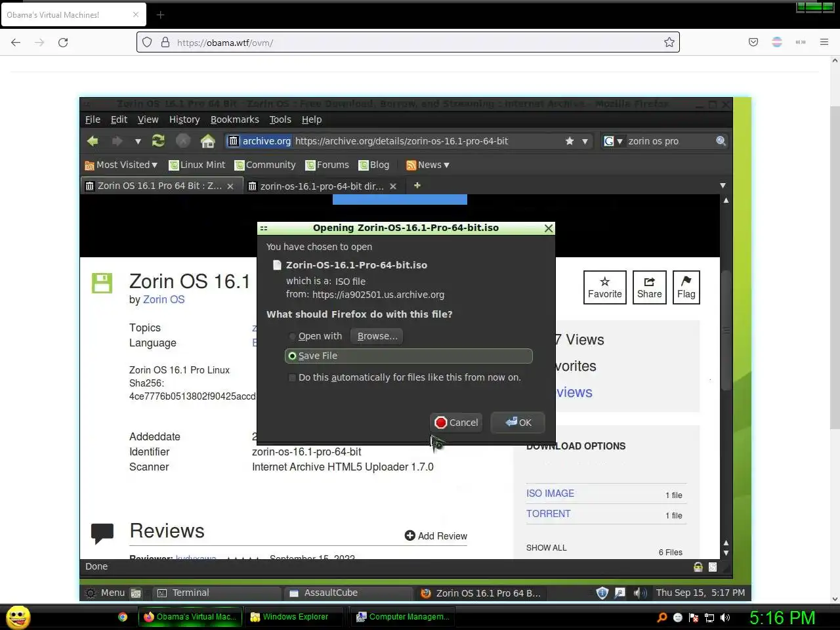This screenshot has height=630, width=840.
Task: Open History menu in VM Firefox
Action: pyautogui.click(x=184, y=119)
